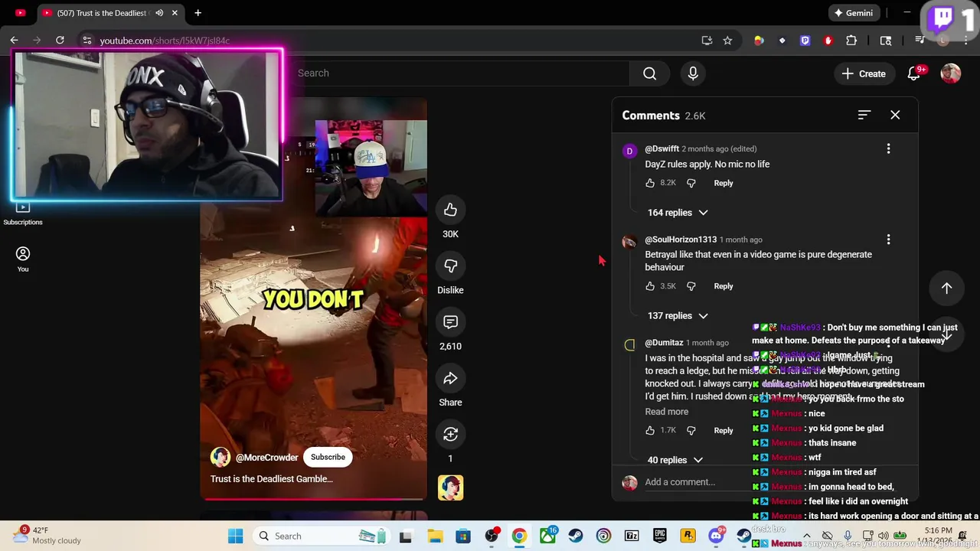This screenshot has height=551, width=980.
Task: Bookmark this page with the star
Action: tap(727, 41)
